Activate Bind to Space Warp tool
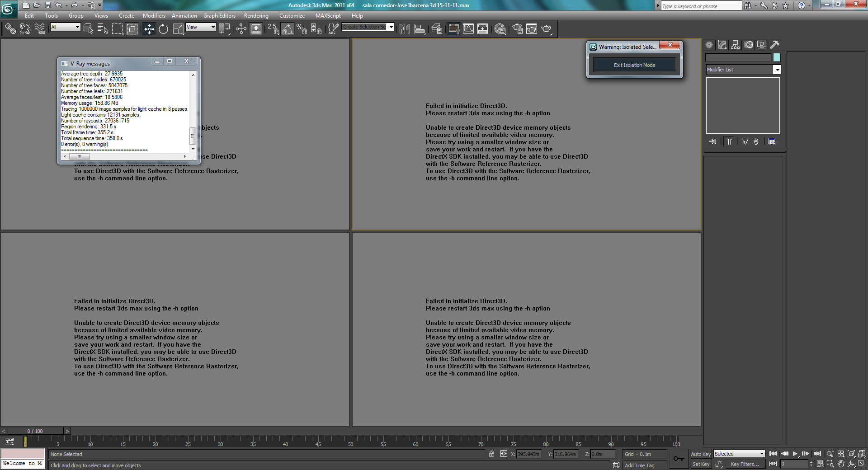The height and width of the screenshot is (470, 868). [40, 29]
